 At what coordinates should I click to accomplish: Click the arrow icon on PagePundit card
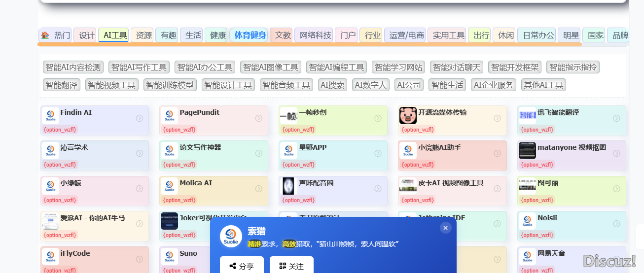point(259,118)
